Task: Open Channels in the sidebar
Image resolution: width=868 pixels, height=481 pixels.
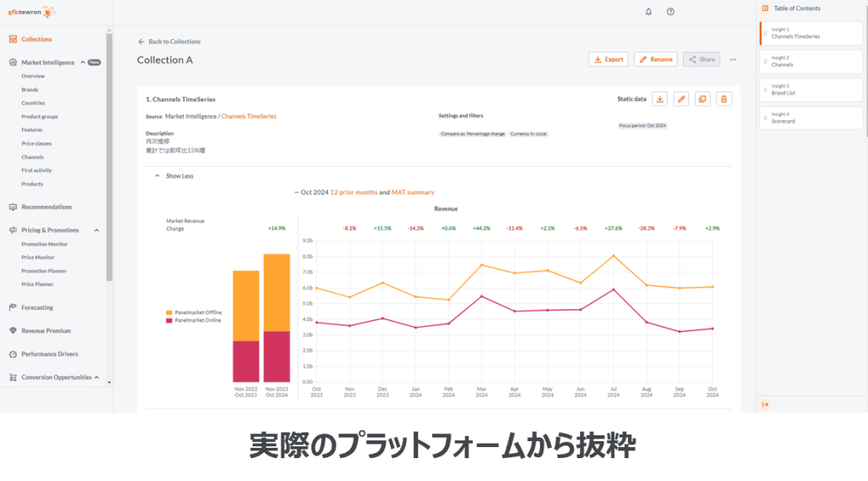Action: pyautogui.click(x=33, y=157)
